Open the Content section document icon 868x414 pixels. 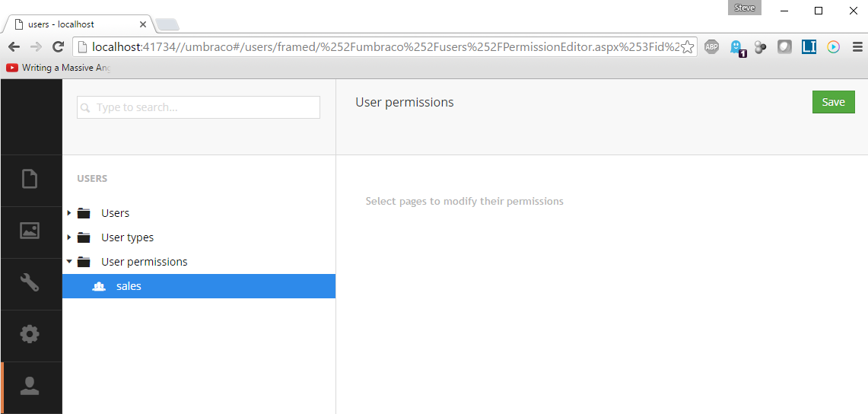pyautogui.click(x=30, y=180)
